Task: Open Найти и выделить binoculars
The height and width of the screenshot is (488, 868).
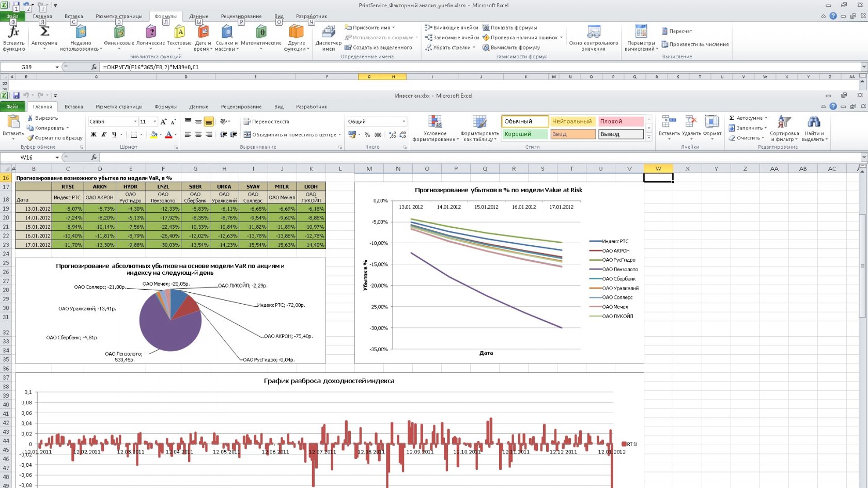Action: [814, 129]
